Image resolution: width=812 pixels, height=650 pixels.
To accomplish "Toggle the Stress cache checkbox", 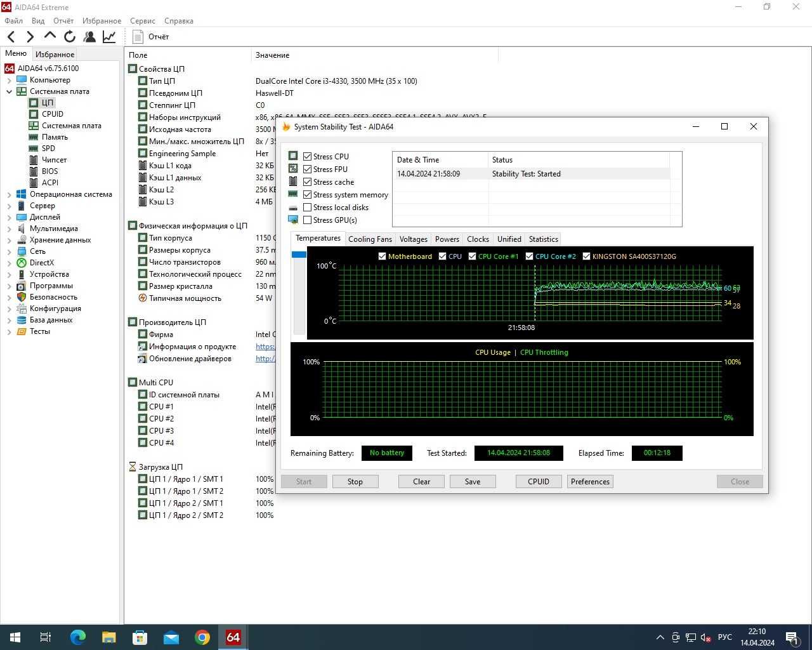I will coord(307,182).
